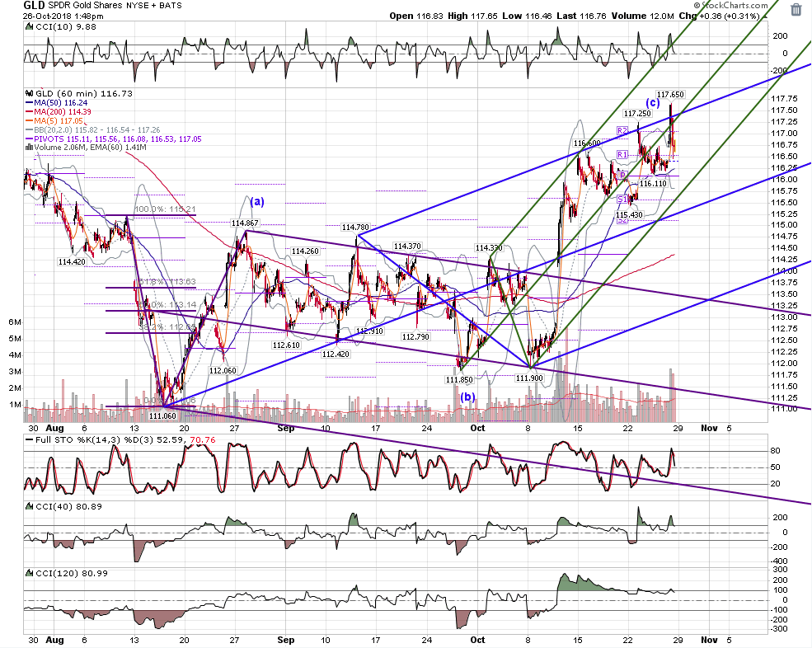Click the "Last 116.76" quote value
812x648 pixels.
click(581, 16)
